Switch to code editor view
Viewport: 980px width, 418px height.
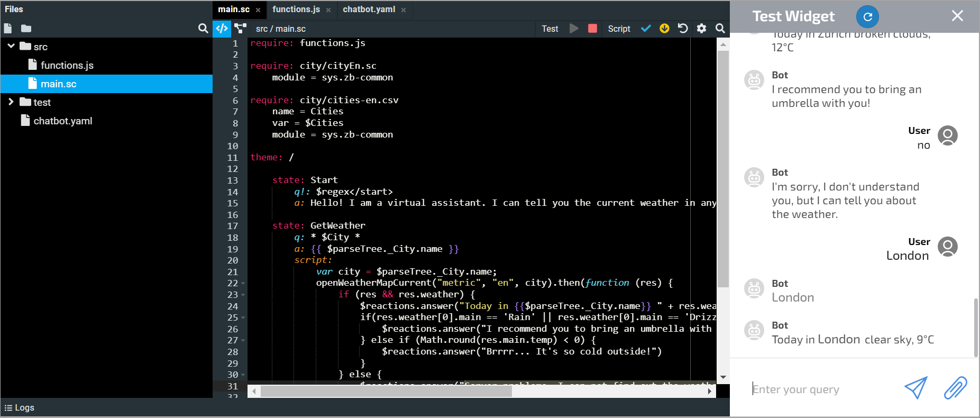point(222,29)
